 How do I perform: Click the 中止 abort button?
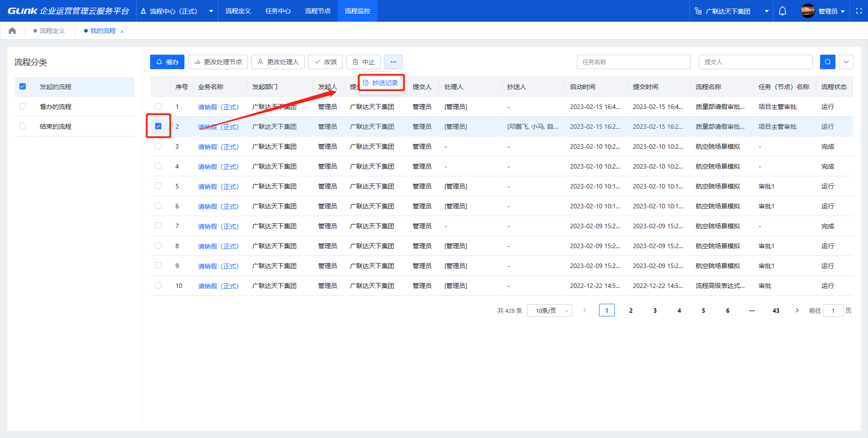pos(363,62)
